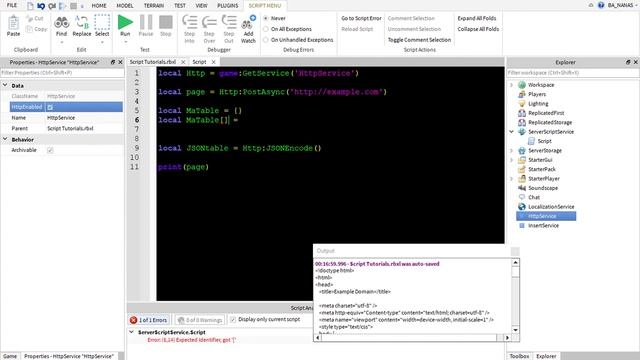Collapse the ServerScriptService tree node

coord(511,132)
